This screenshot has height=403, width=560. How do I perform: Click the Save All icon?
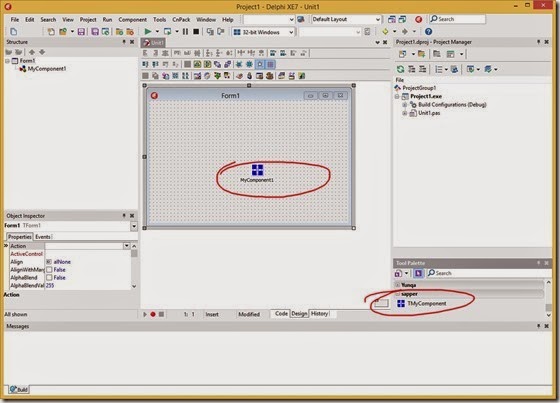(x=95, y=32)
